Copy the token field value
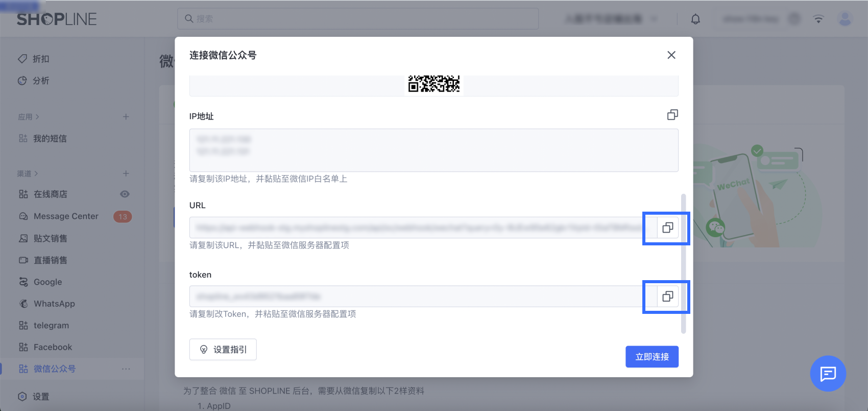This screenshot has width=868, height=411. 668,296
